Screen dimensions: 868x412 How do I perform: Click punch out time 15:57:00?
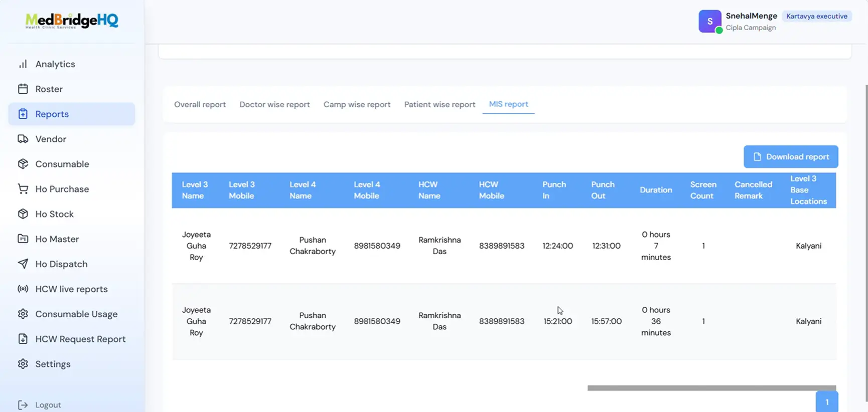coord(606,321)
